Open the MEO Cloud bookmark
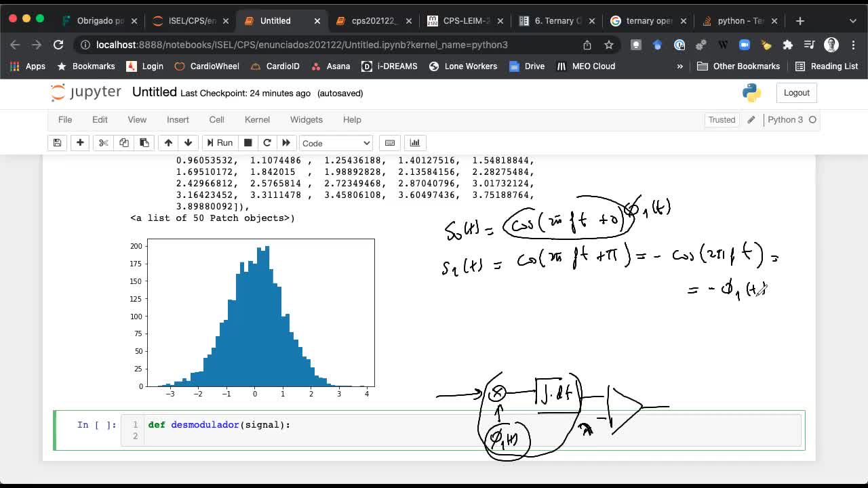The image size is (868, 488). click(x=586, y=66)
